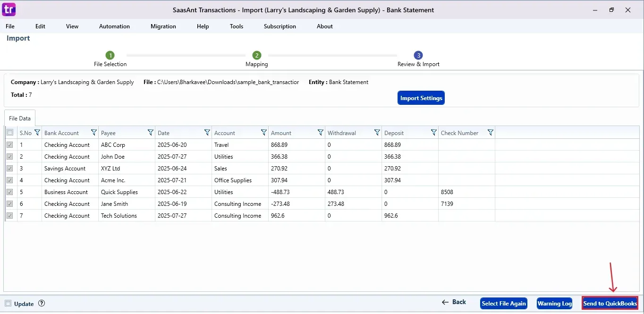This screenshot has height=314, width=644.
Task: Click the SaasAnt tr logo icon
Action: [8, 9]
